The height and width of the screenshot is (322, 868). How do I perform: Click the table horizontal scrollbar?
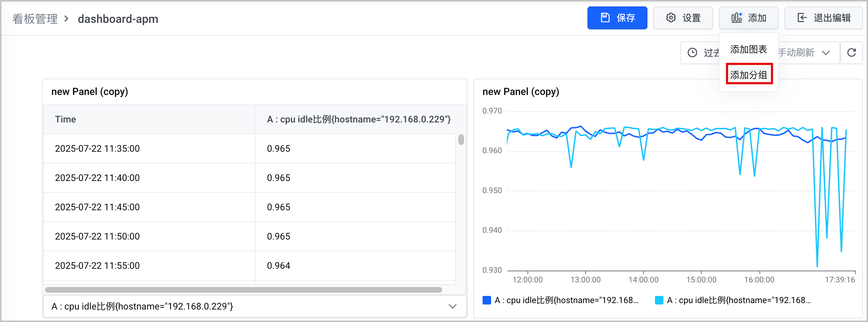pos(243,290)
